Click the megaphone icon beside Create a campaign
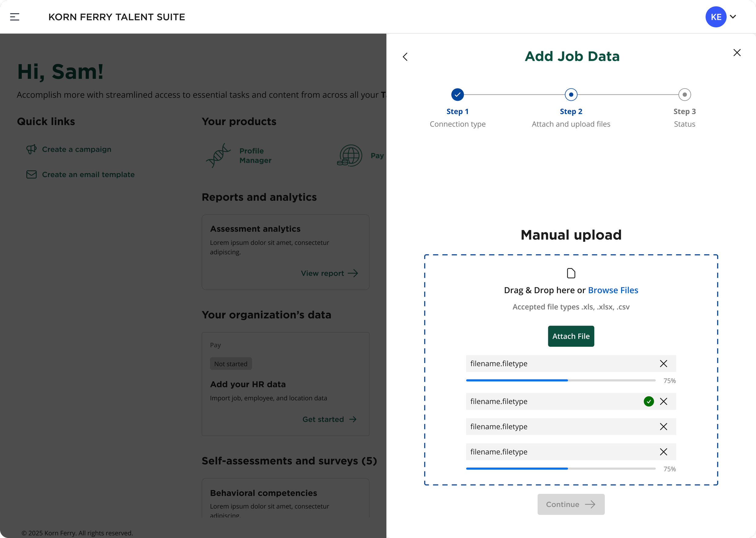The width and height of the screenshot is (756, 538). pyautogui.click(x=31, y=149)
